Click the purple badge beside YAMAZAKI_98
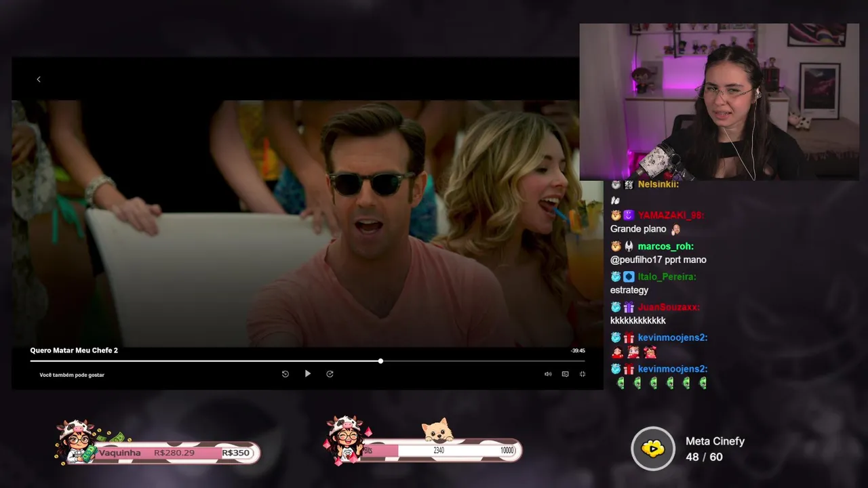 coord(629,216)
